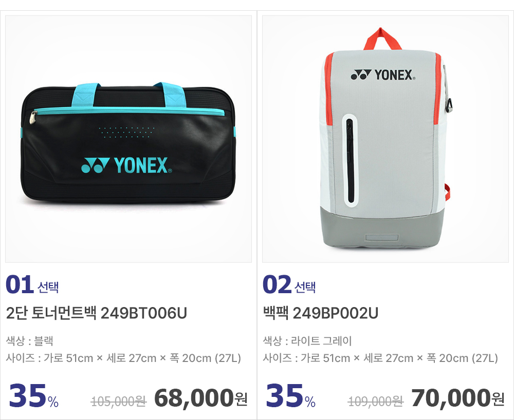Image resolution: width=514 pixels, height=420 pixels.
Task: Select option 02 number label
Action: pyautogui.click(x=277, y=284)
